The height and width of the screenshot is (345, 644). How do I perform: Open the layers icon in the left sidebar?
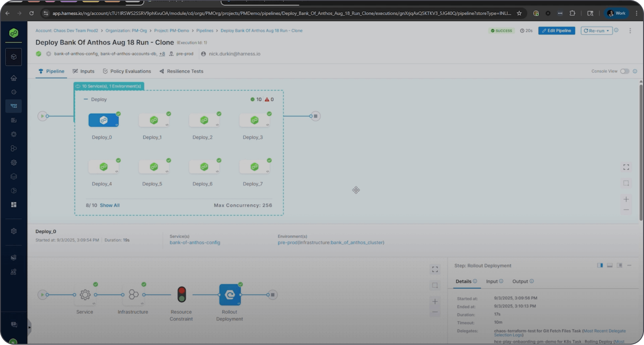click(x=14, y=177)
